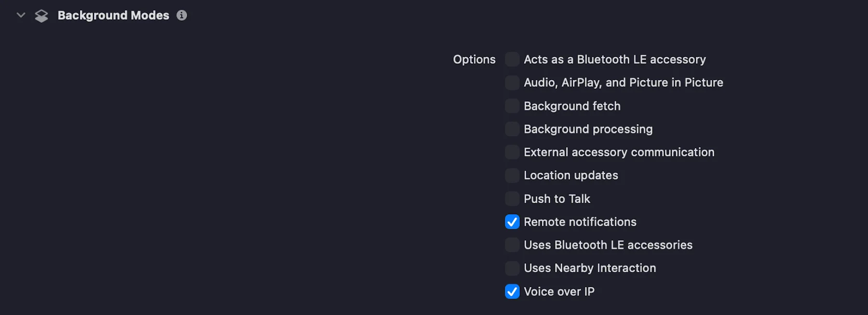Click the Background Modes layers icon
Screen dimensions: 868x315
click(x=41, y=16)
